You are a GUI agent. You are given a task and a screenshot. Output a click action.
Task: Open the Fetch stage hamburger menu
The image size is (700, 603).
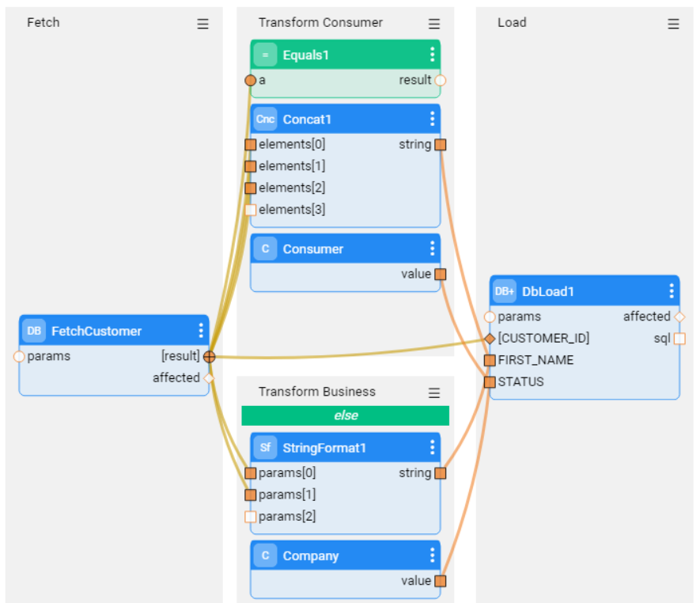pos(203,24)
